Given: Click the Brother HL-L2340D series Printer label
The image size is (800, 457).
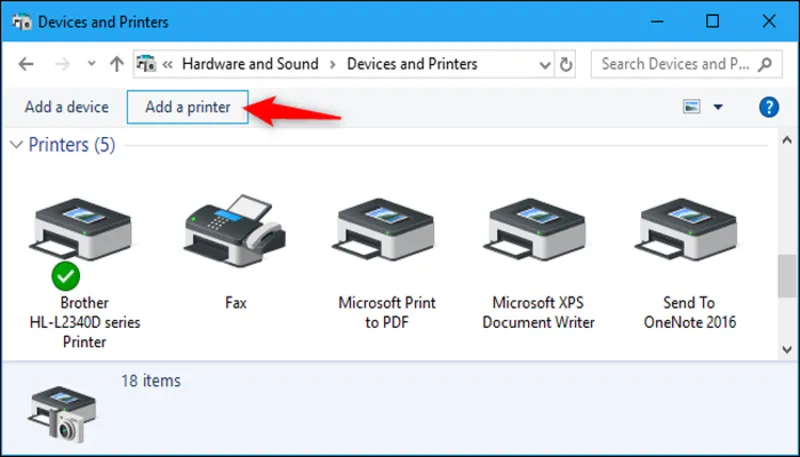Looking at the screenshot, I should [x=85, y=322].
